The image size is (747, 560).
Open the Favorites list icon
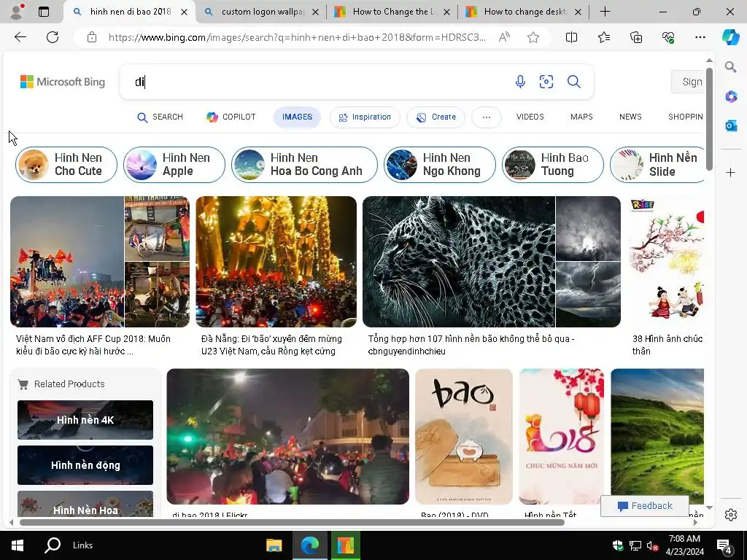tap(603, 37)
